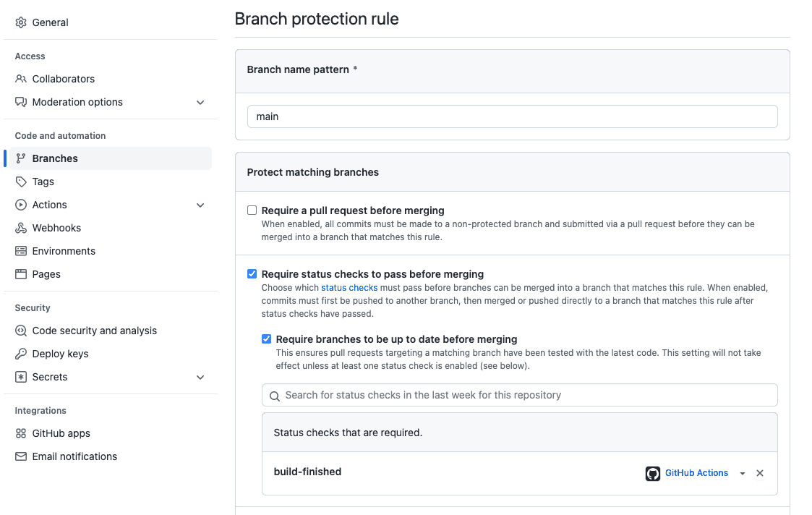This screenshot has width=812, height=515.
Task: Remove the build-finished required check
Action: (760, 473)
